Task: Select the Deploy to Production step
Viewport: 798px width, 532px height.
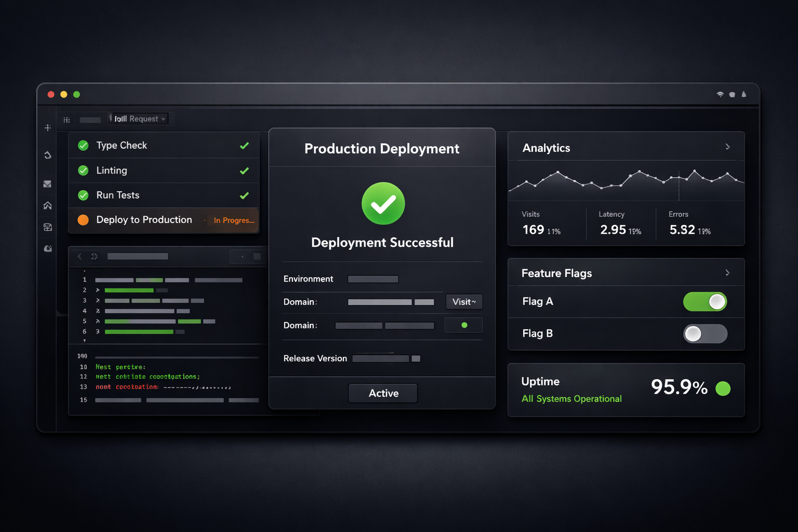Action: point(164,220)
